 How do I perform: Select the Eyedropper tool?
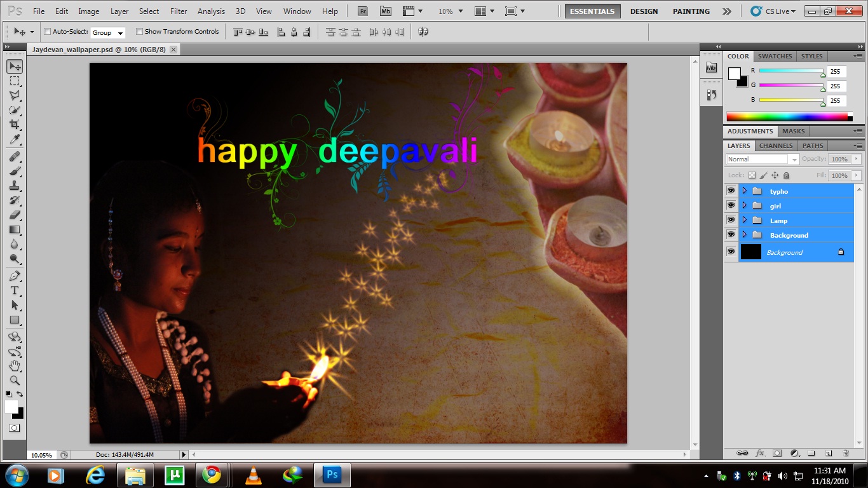point(15,140)
